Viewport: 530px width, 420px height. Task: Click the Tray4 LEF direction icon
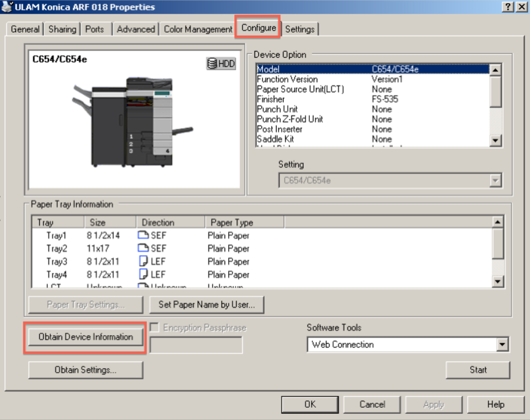point(143,274)
